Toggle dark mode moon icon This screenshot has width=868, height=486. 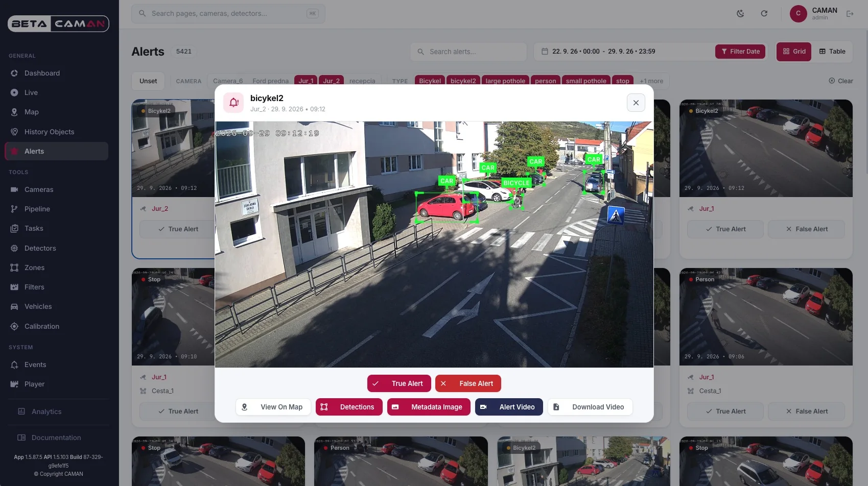(x=740, y=14)
